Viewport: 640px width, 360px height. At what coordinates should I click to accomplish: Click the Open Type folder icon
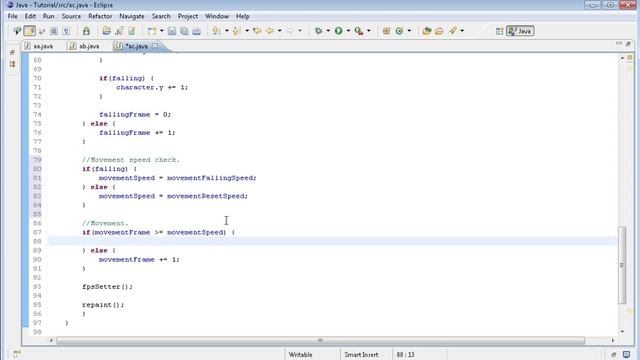coord(427,31)
